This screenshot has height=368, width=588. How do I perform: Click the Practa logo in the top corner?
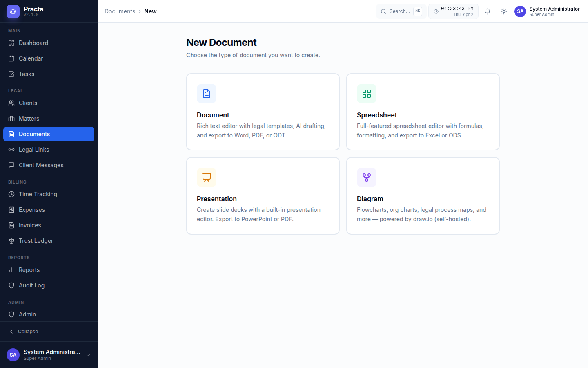pos(13,11)
